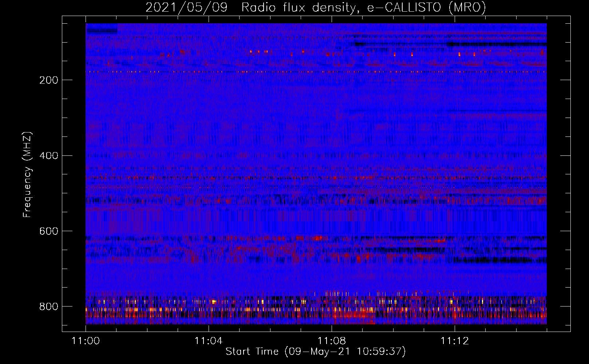589x364 pixels.
Task: Click the 11:04 time tick label
Action: [x=209, y=341]
